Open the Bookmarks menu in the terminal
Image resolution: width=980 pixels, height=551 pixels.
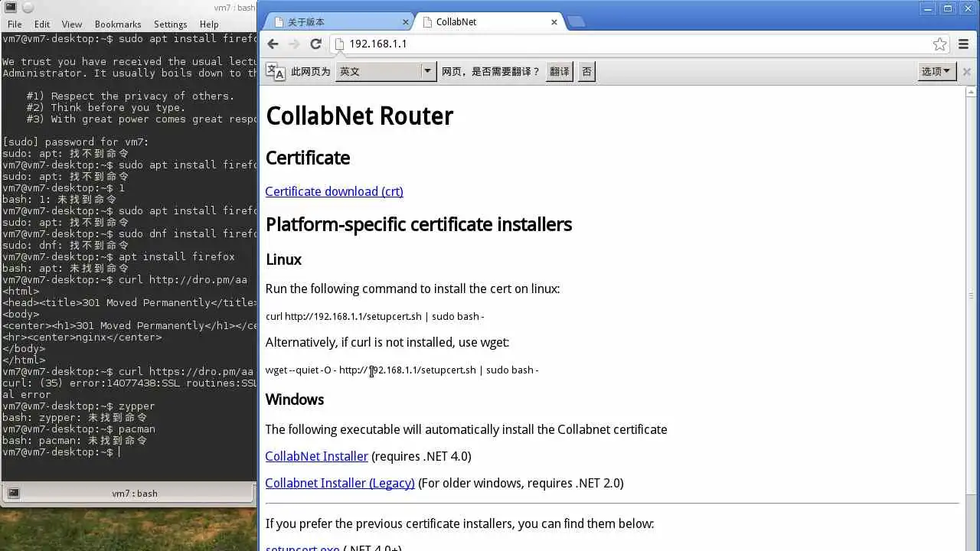[119, 24]
